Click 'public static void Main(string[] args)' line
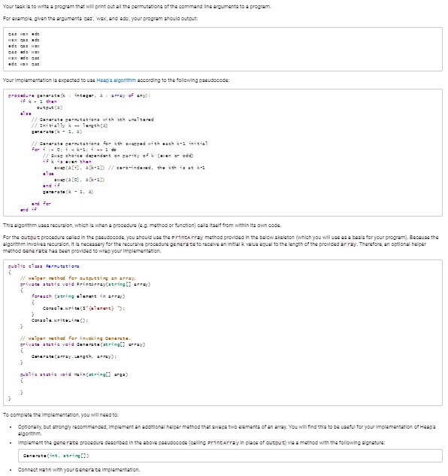Viewport: 448px width, 476px height. (74, 374)
